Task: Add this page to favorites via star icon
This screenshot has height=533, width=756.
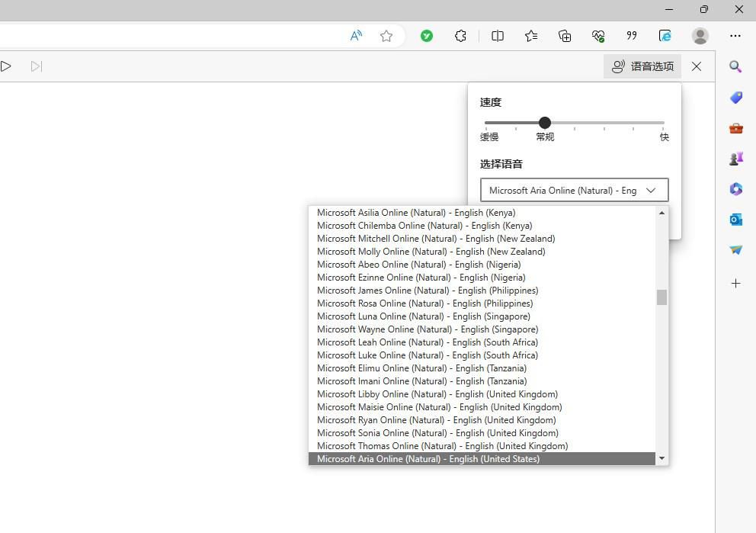Action: click(386, 36)
